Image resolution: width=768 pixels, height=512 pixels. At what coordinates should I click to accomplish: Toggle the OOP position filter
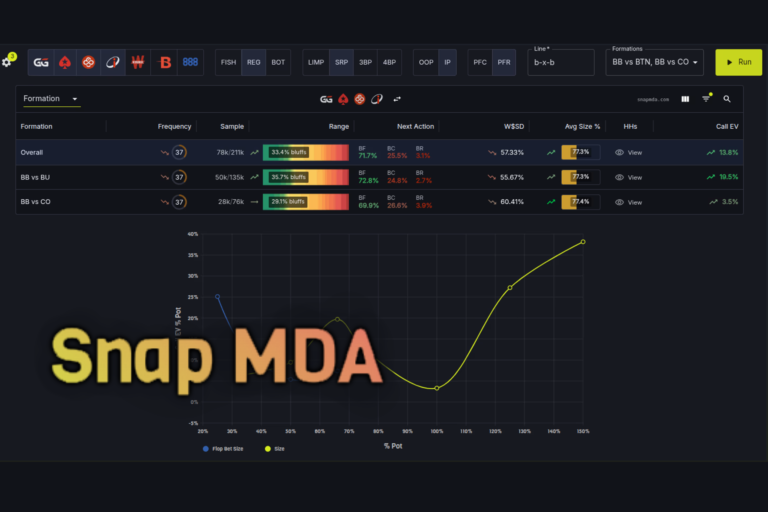426,62
